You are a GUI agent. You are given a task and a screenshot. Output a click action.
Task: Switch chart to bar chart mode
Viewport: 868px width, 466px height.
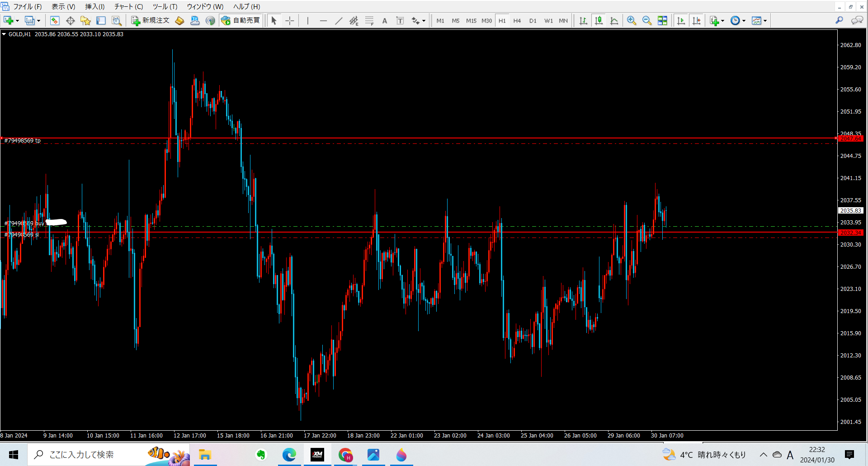tap(583, 20)
